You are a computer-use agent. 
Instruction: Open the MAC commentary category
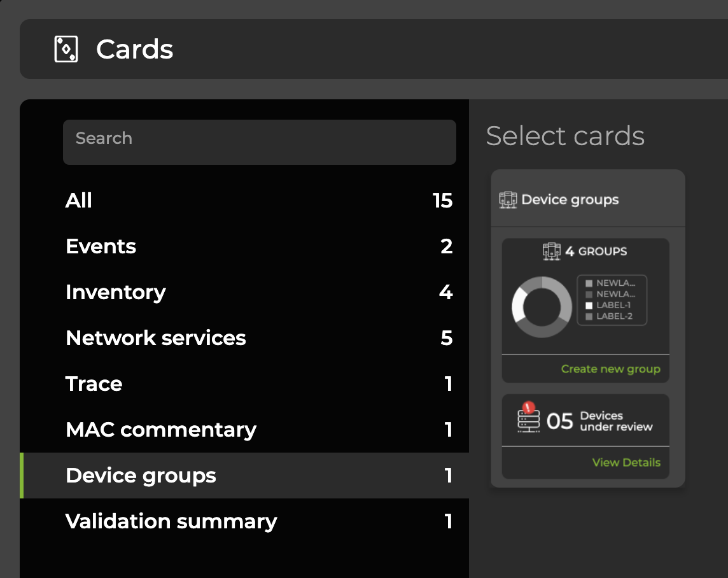[x=160, y=430]
